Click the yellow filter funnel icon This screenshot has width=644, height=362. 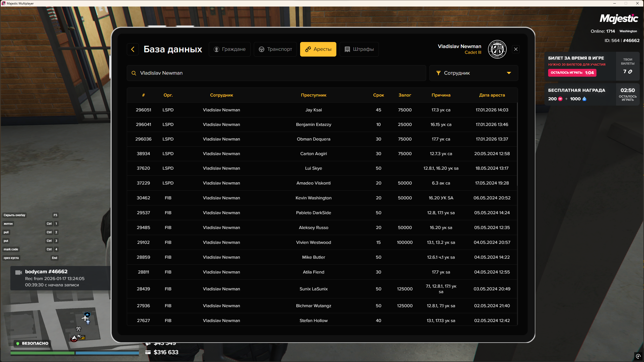[438, 73]
